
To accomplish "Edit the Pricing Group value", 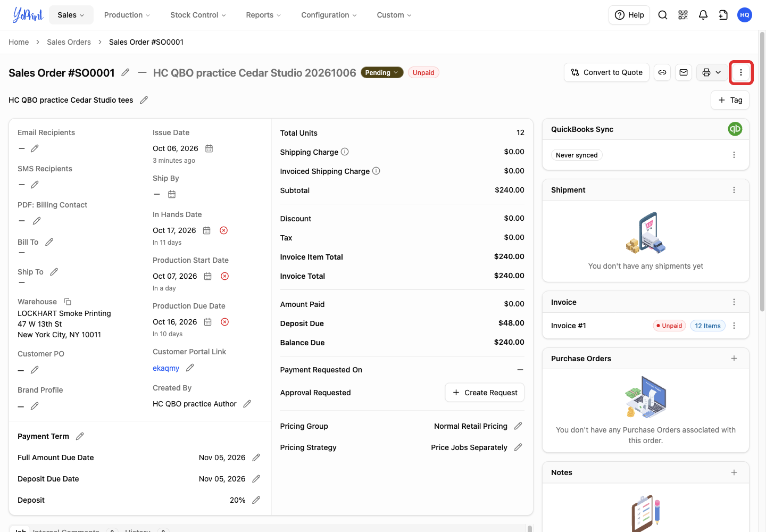I will pos(518,426).
